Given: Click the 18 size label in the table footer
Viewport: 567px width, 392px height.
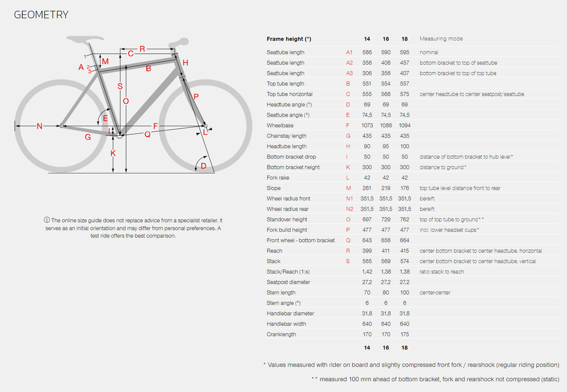Looking at the screenshot, I should pos(404,347).
